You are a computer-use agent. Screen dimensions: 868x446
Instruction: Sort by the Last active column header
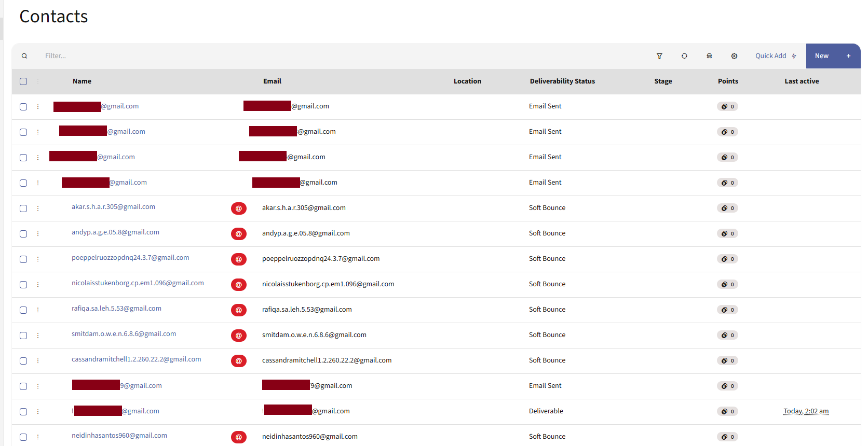click(x=802, y=81)
